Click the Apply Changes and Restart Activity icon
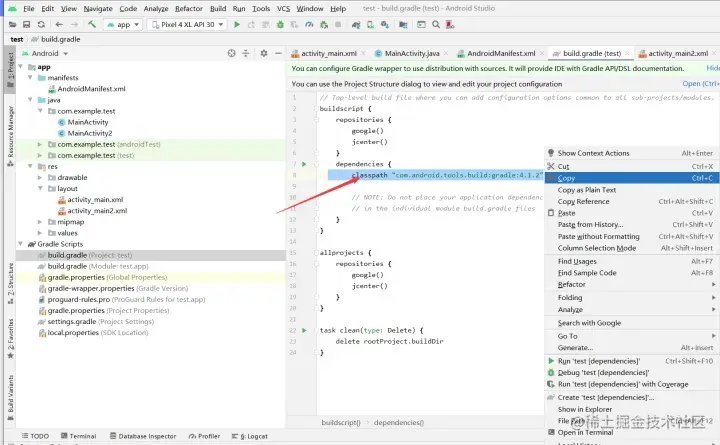Image resolution: width=720 pixels, height=445 pixels. [251, 24]
